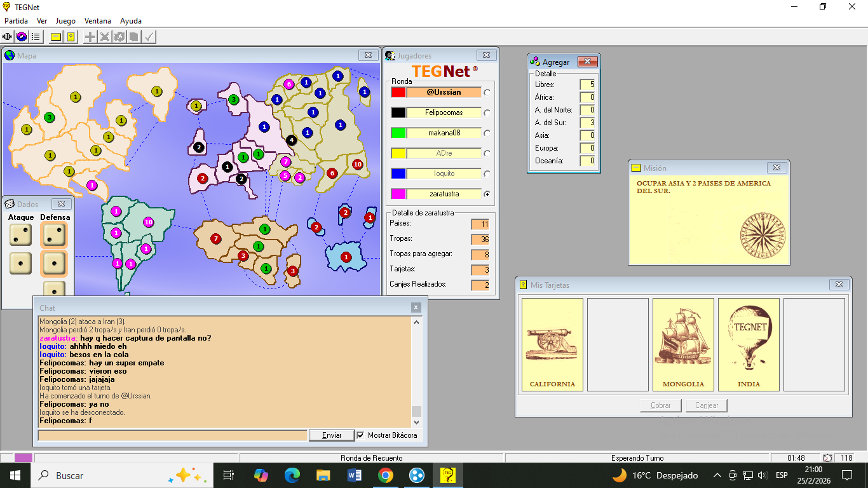Open the mission card toolbar icon

56,37
